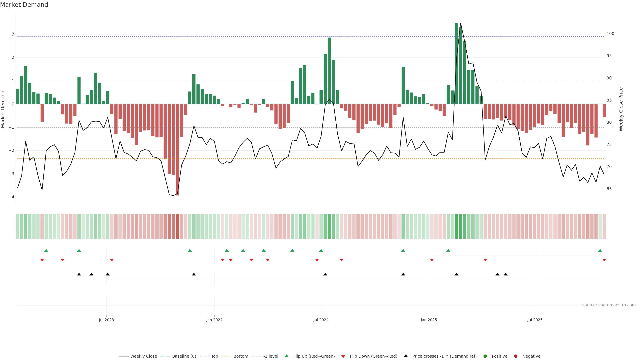
Task: Click green Flip Up triangle icon in legend
Action: pyautogui.click(x=287, y=356)
